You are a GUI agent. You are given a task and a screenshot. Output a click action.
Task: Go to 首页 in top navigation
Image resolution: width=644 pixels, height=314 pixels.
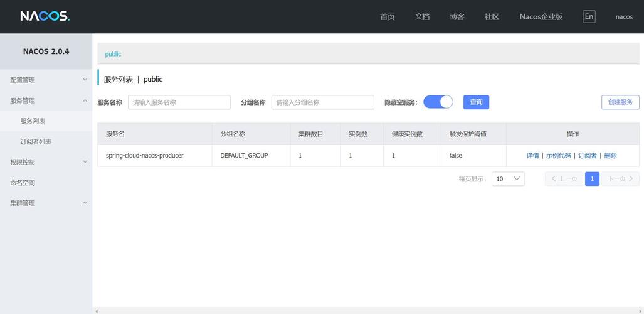pos(388,17)
